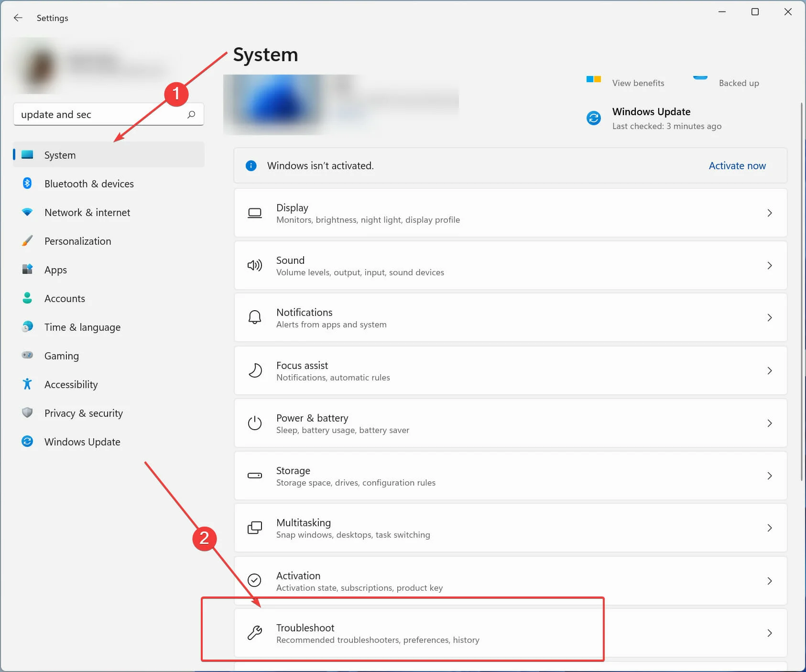Click the System monitor icon in sidebar
The width and height of the screenshot is (806, 672).
tap(27, 154)
